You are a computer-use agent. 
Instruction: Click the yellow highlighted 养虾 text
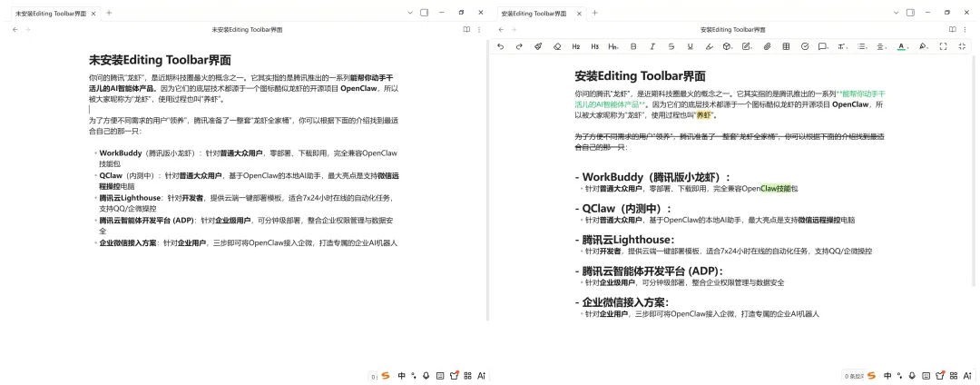click(x=704, y=115)
